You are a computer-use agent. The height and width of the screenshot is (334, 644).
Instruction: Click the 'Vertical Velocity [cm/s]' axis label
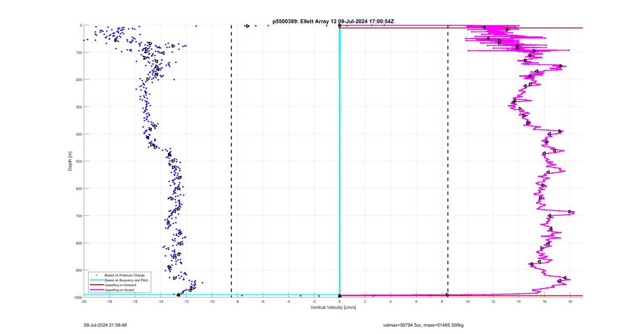point(333,308)
